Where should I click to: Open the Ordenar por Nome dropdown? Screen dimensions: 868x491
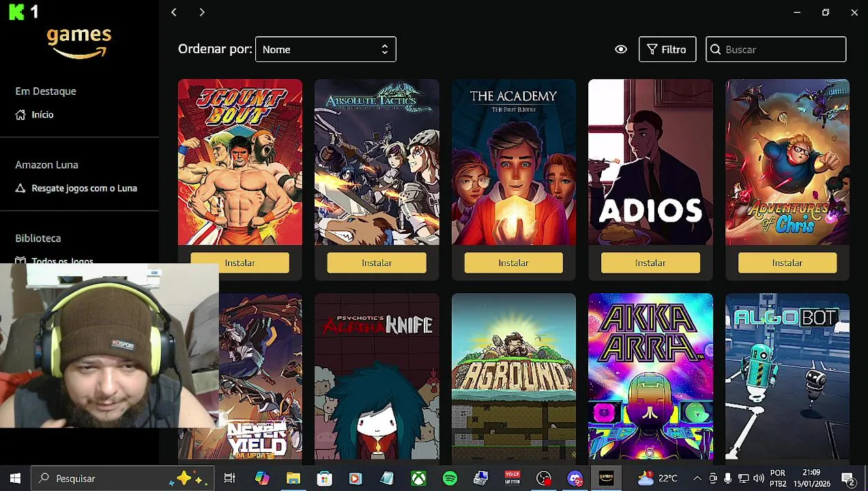pyautogui.click(x=325, y=49)
